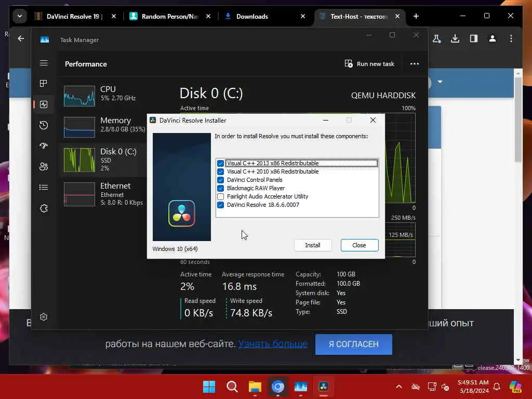Show hidden system tray icons

399,387
